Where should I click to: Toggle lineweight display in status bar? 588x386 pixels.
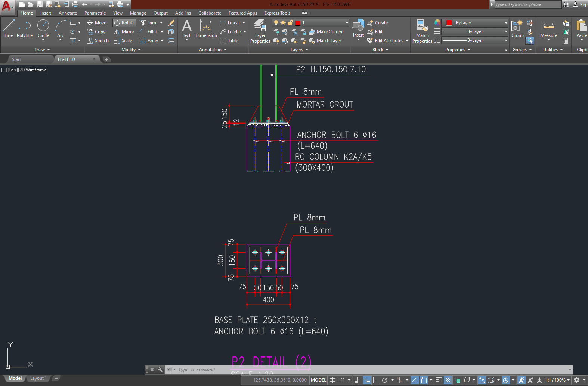pyautogui.click(x=438, y=380)
